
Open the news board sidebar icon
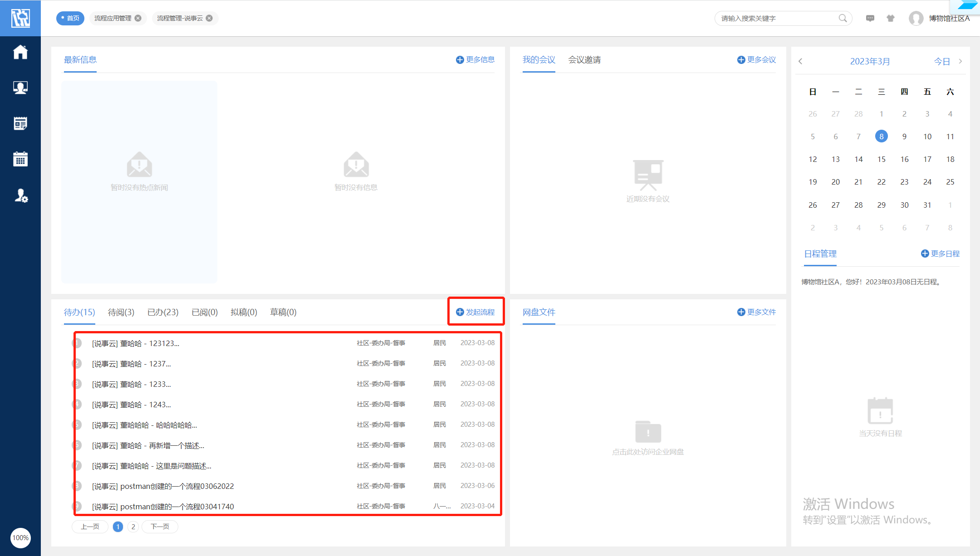pos(20,123)
